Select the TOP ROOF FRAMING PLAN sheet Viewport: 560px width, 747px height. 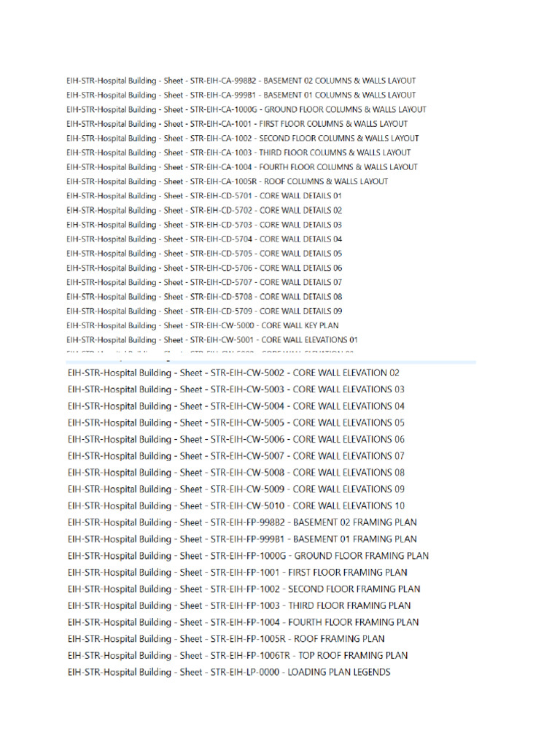pos(238,656)
